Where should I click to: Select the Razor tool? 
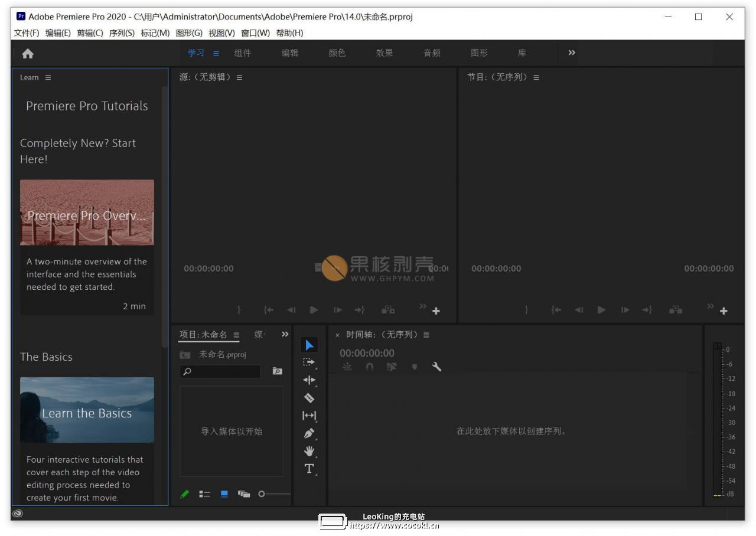(309, 398)
